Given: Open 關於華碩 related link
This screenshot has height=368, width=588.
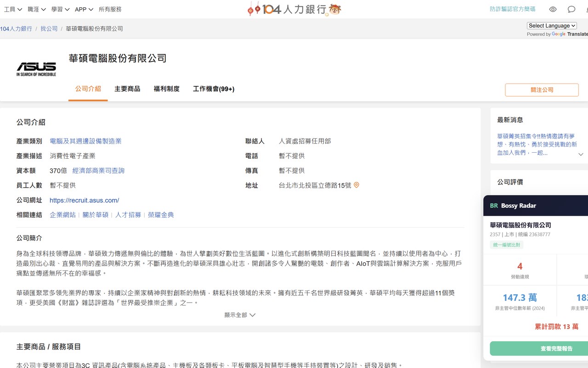Looking at the screenshot, I should (x=96, y=215).
